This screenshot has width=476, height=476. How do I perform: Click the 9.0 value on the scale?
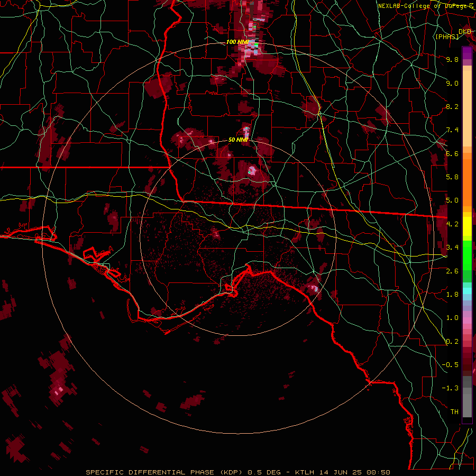(452, 83)
